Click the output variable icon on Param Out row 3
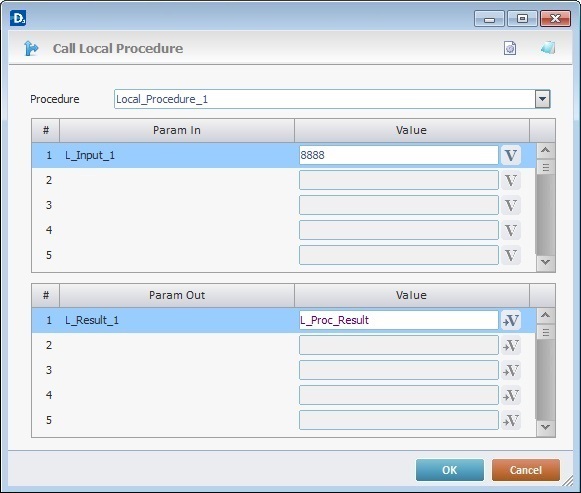Viewport: 581px width, 493px height. click(x=511, y=370)
